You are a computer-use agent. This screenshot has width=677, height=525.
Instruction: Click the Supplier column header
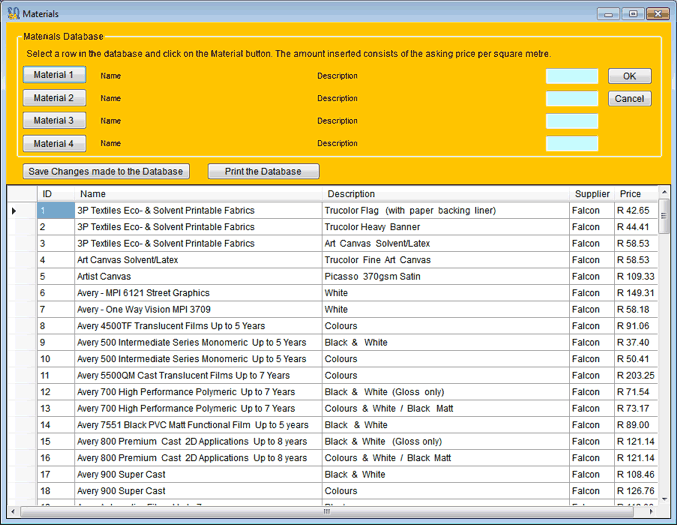click(x=592, y=194)
